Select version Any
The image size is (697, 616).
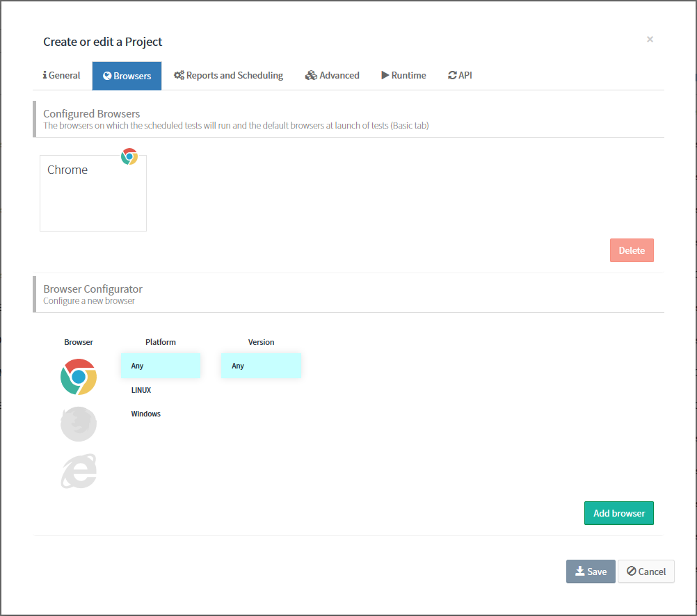point(261,366)
